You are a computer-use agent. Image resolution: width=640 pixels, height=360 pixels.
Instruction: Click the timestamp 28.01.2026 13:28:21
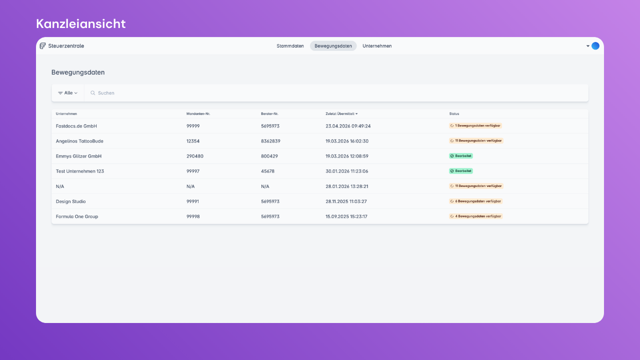coord(347,187)
